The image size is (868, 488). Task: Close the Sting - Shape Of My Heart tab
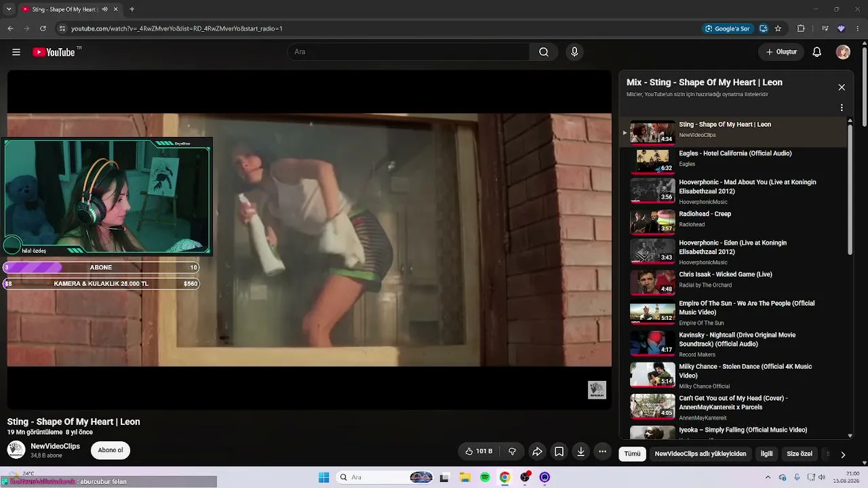pos(116,9)
